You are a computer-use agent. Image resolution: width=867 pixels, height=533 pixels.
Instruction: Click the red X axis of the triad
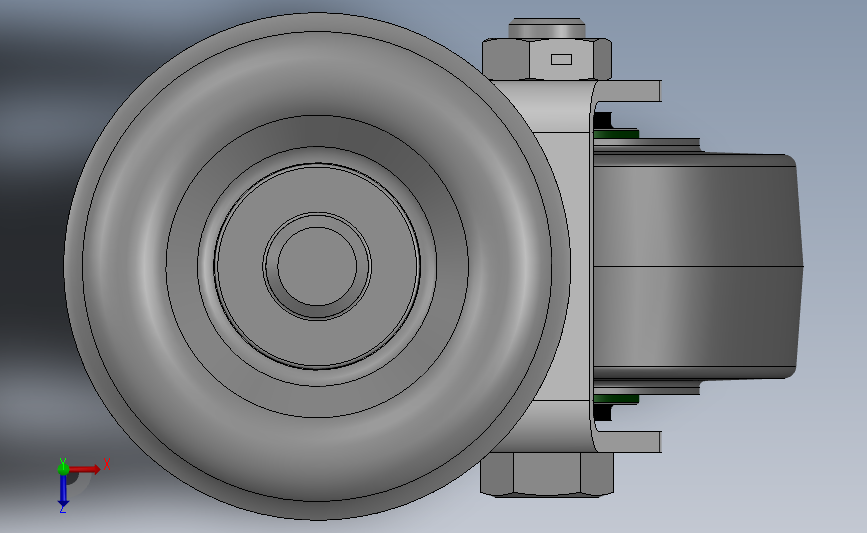pos(85,469)
